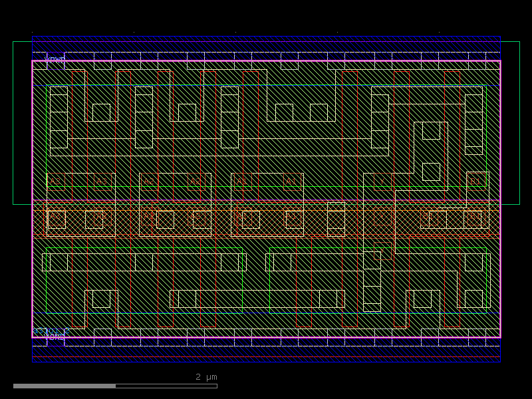Click the purple contact box under VPWR label

point(56,65)
